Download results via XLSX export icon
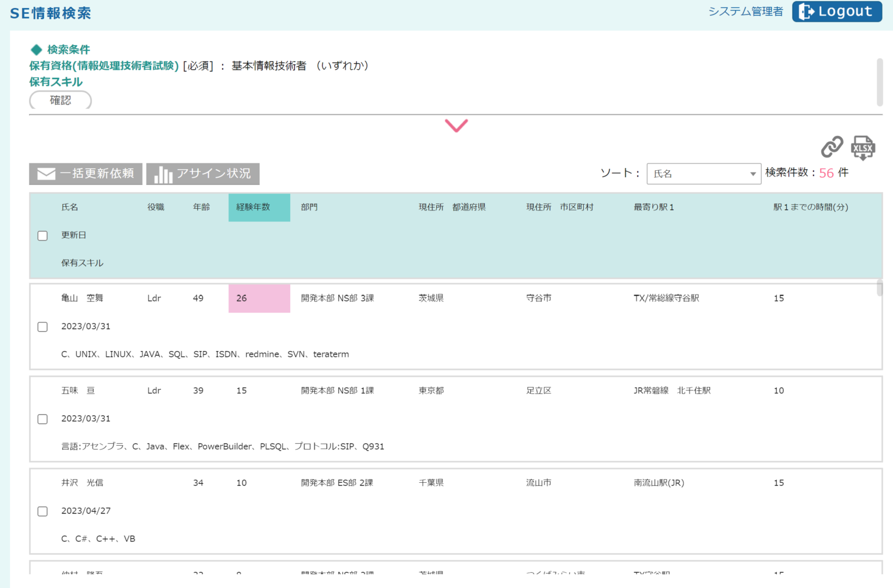 coord(863,148)
